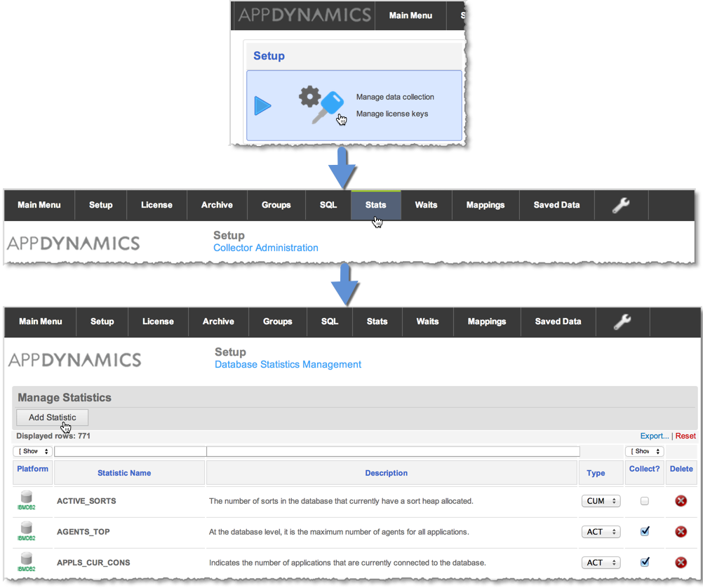Click Statistic Name filter input field
This screenshot has height=588, width=703.
[x=130, y=451]
